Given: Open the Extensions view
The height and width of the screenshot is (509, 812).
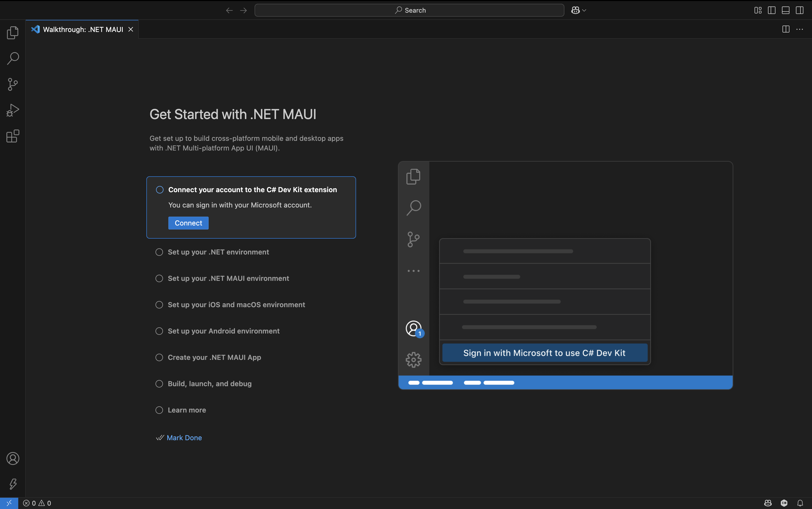Looking at the screenshot, I should click(x=12, y=136).
